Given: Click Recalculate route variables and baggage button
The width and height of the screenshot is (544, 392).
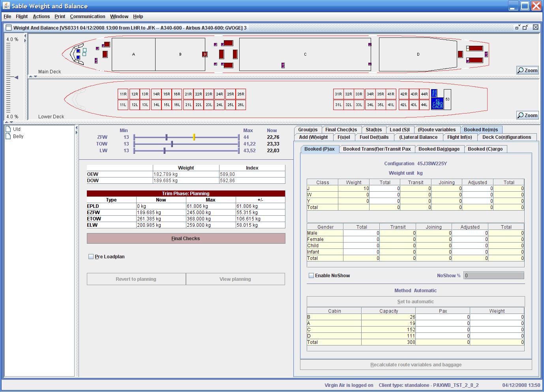Looking at the screenshot, I should pos(416,365).
